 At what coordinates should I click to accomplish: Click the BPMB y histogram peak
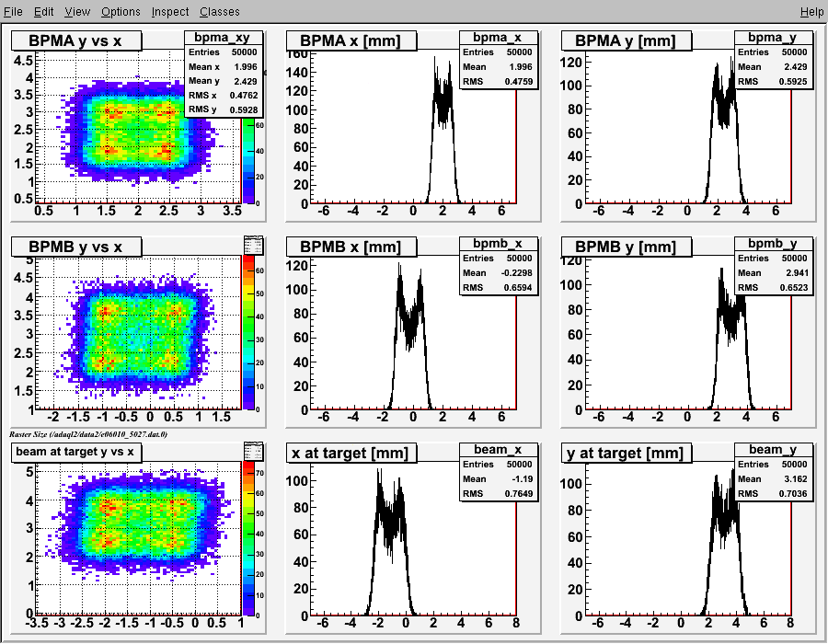pyautogui.click(x=732, y=312)
